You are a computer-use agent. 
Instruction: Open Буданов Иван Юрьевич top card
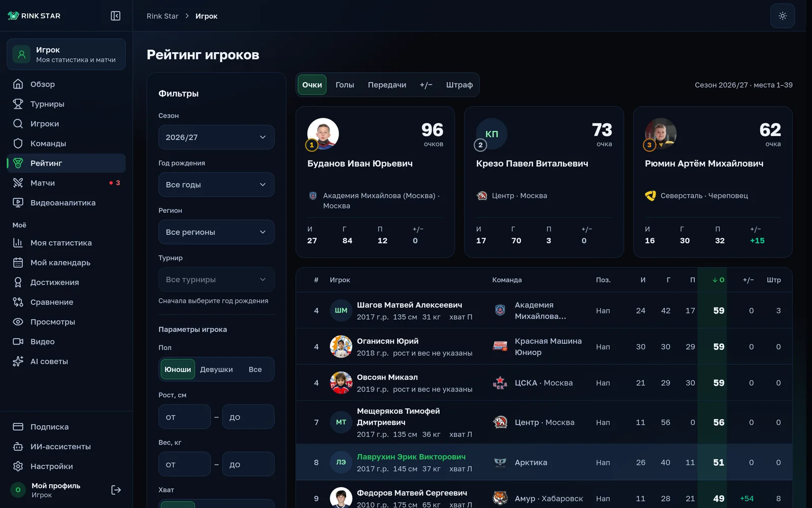375,182
